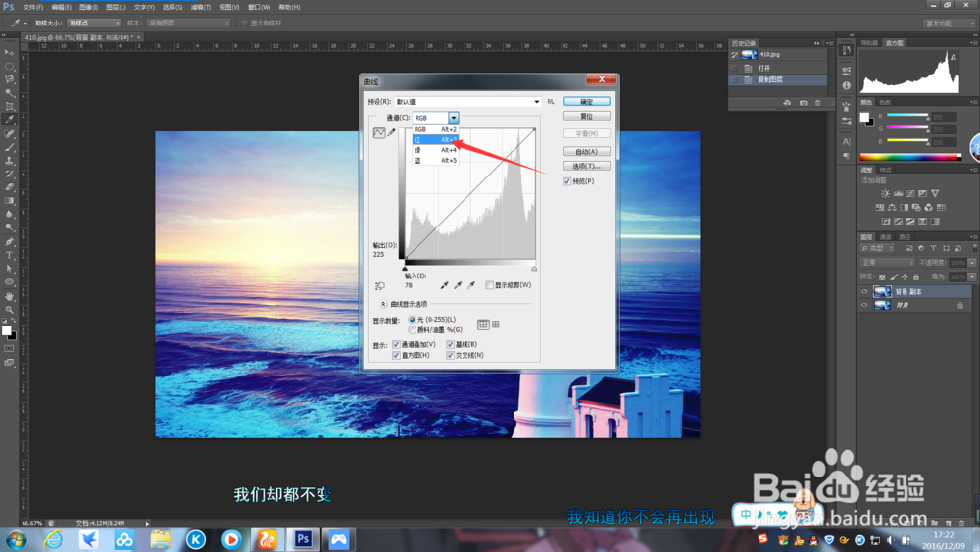This screenshot has width=980, height=552.
Task: Open the 图像(I) menu
Action: click(x=88, y=7)
